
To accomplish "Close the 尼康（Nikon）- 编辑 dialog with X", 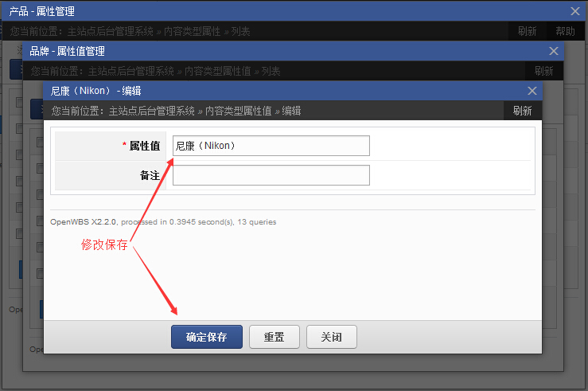I will pyautogui.click(x=532, y=91).
